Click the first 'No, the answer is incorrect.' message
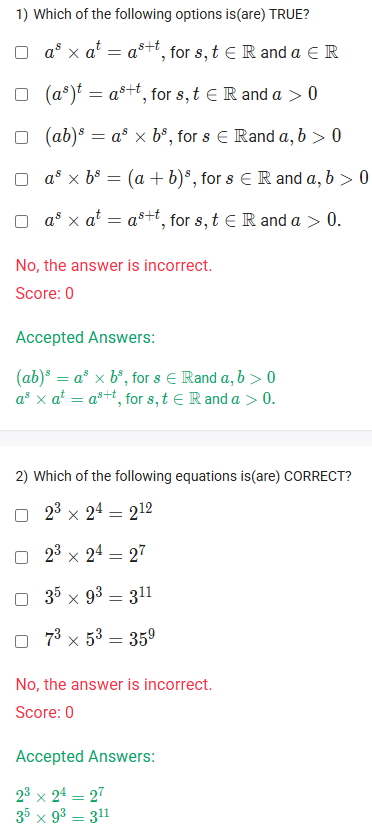This screenshot has width=372, height=836. point(114,265)
